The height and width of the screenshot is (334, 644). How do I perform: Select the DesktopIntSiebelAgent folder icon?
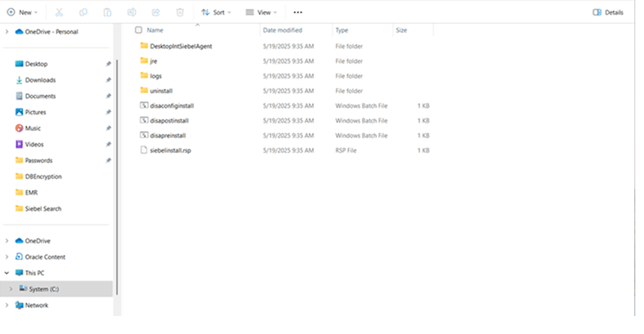pos(144,46)
